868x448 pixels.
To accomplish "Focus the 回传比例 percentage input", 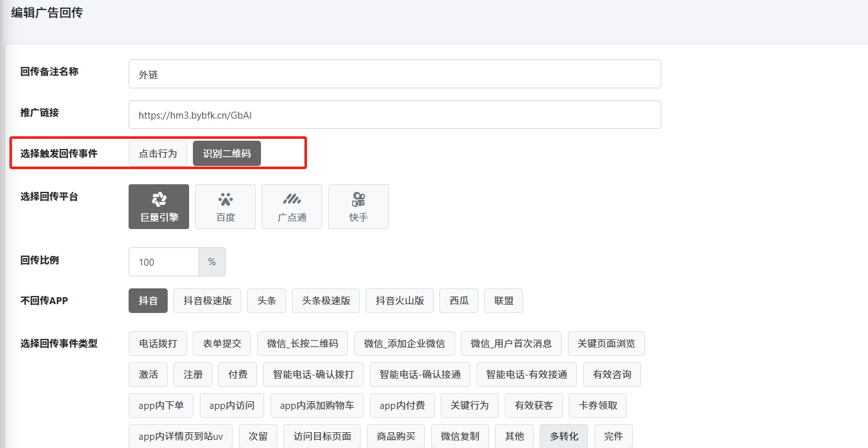I will (x=164, y=262).
